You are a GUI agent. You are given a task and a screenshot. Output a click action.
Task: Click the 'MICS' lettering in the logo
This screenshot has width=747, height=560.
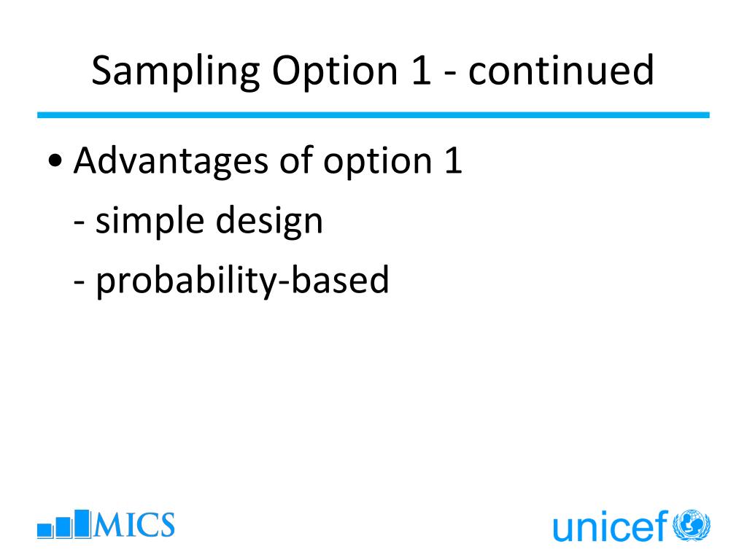click(134, 525)
